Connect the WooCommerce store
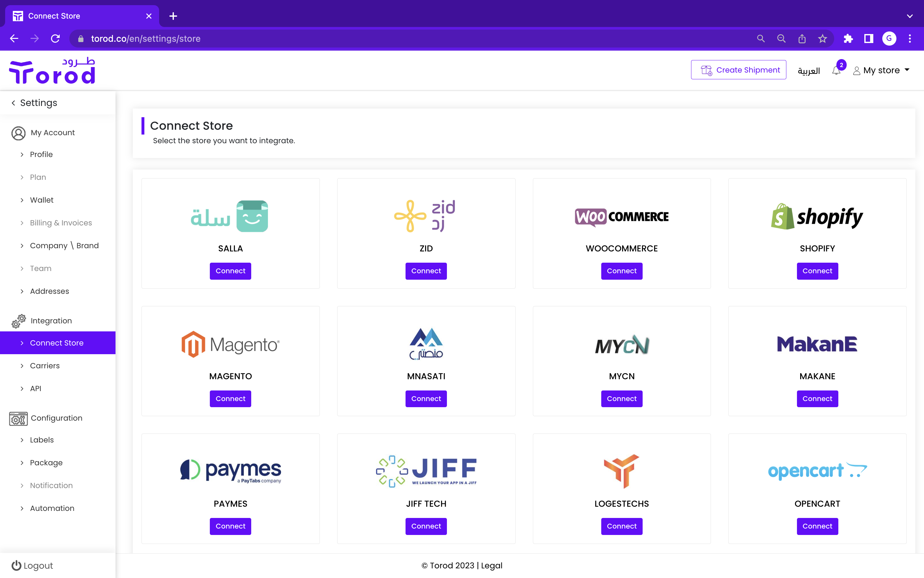The height and width of the screenshot is (578, 924). point(621,271)
